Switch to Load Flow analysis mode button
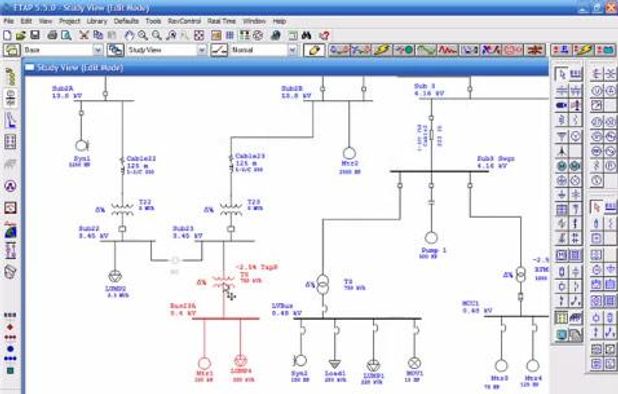This screenshot has width=618, height=394. [x=339, y=50]
